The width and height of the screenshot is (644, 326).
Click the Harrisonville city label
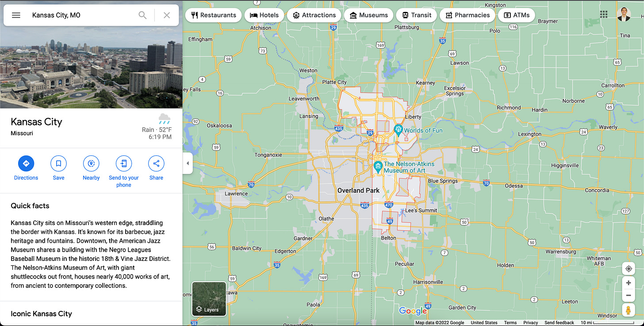(428, 282)
